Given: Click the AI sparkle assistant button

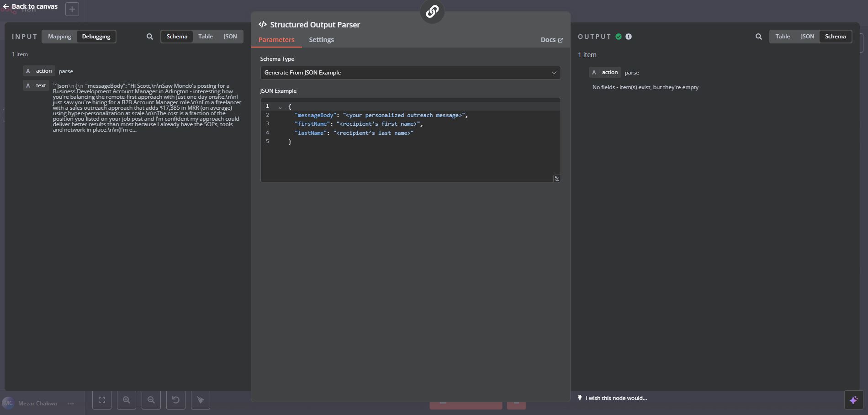Looking at the screenshot, I should (x=854, y=400).
